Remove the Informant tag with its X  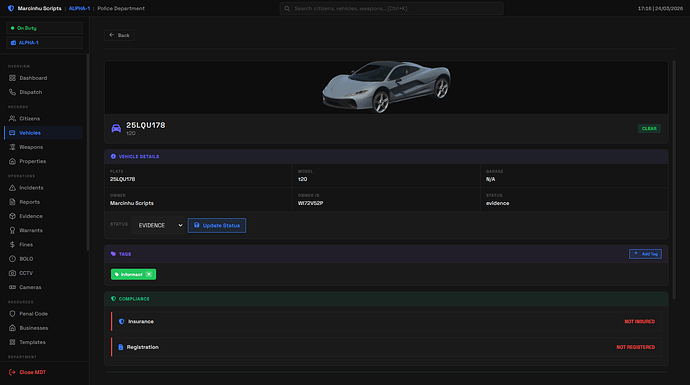(149, 274)
